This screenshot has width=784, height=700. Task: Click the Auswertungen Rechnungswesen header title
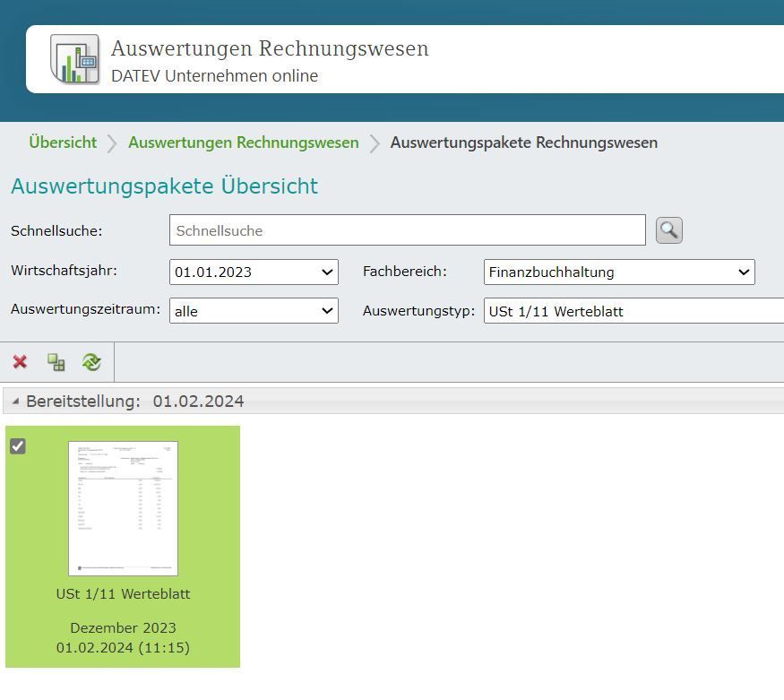(x=270, y=48)
